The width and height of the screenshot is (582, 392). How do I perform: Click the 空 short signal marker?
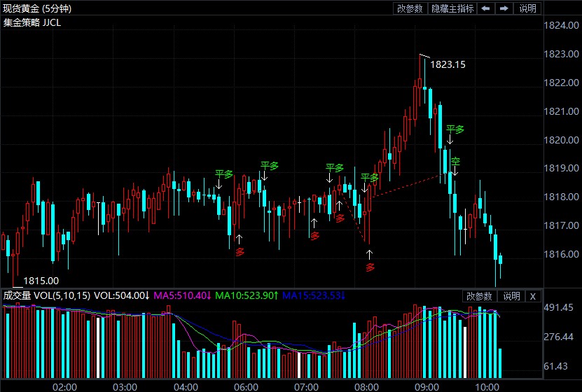(455, 162)
